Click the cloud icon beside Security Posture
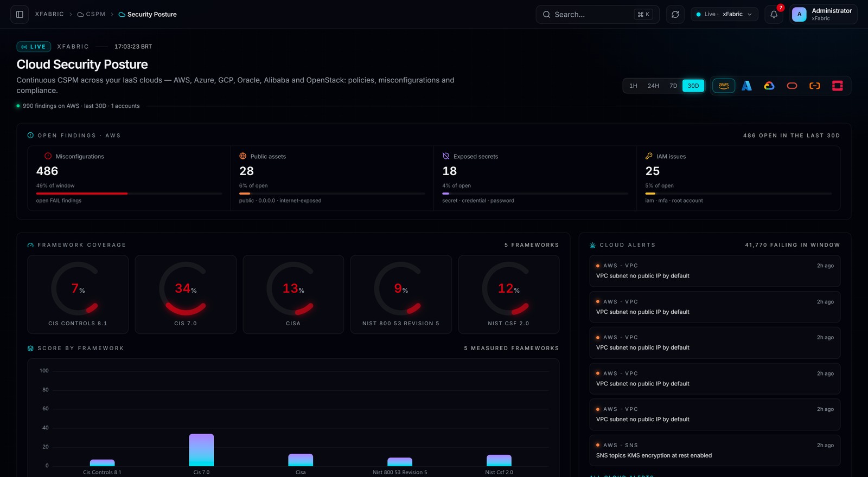 [122, 15]
